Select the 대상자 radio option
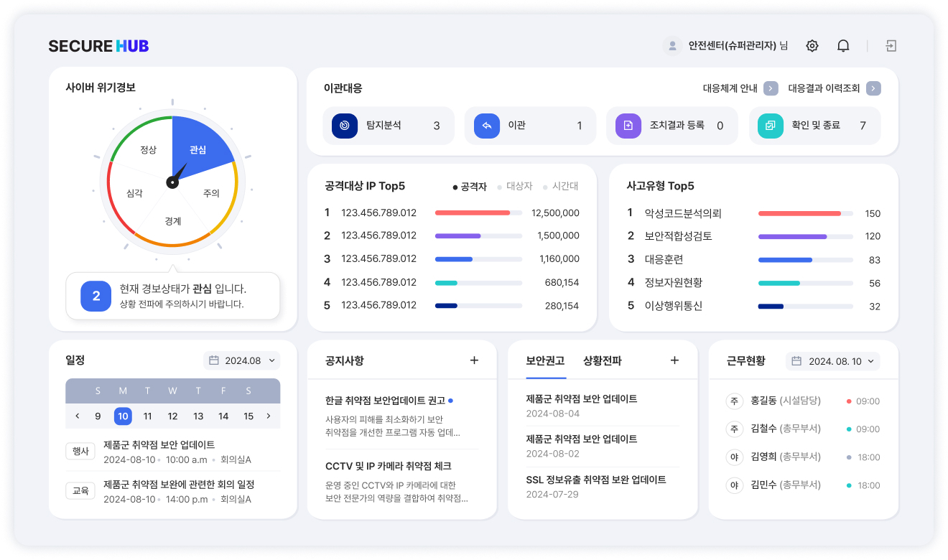The width and height of the screenshot is (948, 560). click(x=515, y=187)
